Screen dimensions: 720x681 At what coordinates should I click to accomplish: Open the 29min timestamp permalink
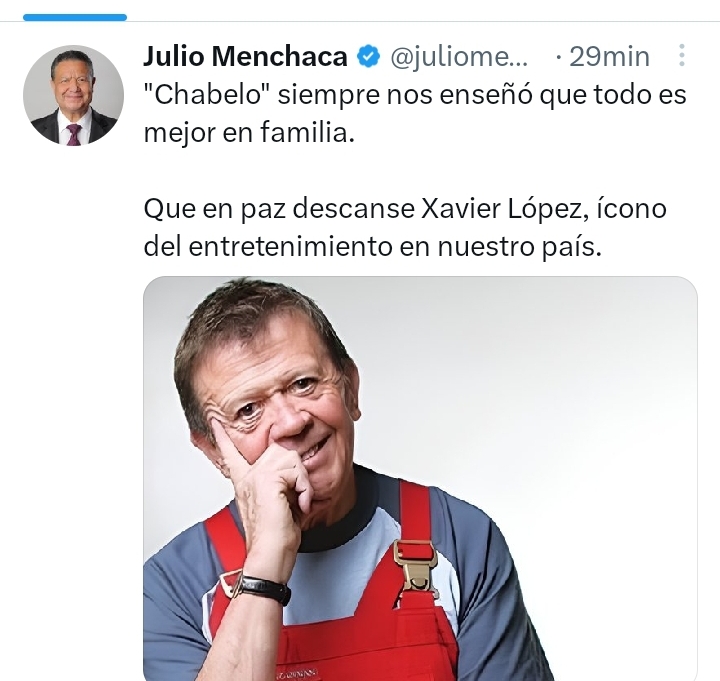(x=609, y=57)
